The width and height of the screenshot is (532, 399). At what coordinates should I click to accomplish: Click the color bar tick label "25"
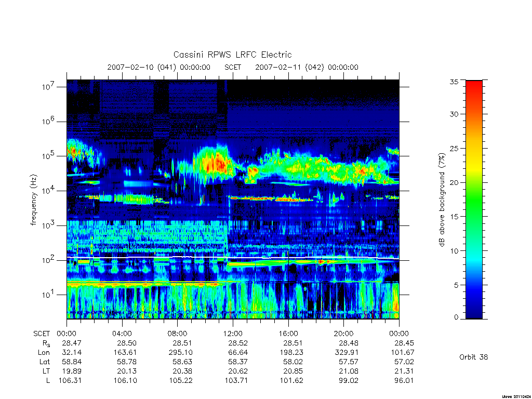pyautogui.click(x=454, y=148)
